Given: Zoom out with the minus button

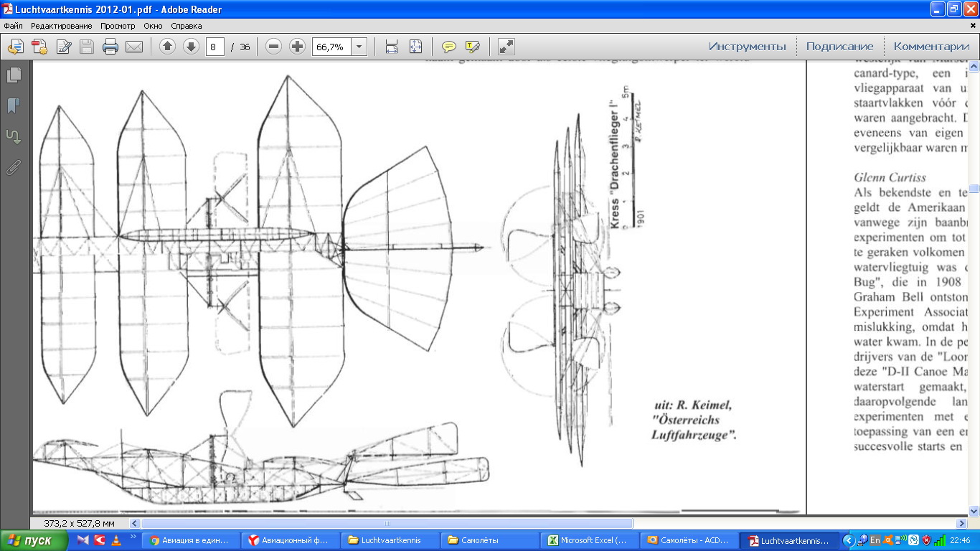Looking at the screenshot, I should (x=273, y=47).
